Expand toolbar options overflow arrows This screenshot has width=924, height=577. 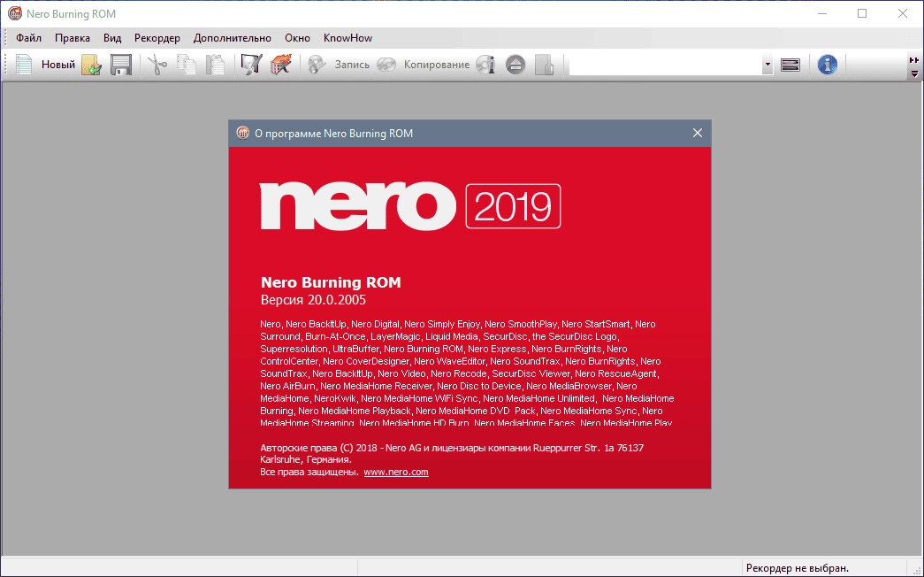(914, 66)
